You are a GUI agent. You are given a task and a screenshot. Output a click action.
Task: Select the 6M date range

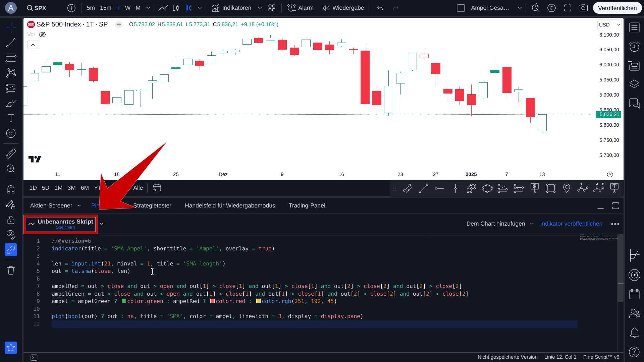(85, 188)
